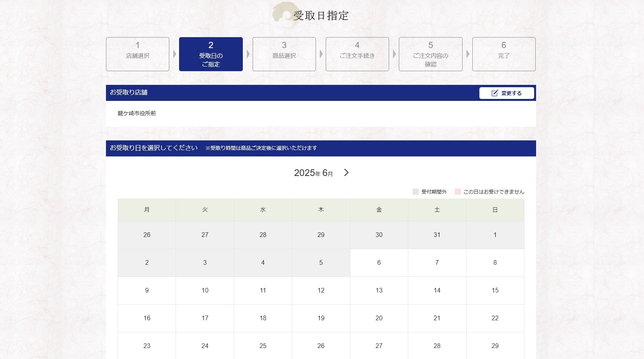644x359 pixels.
Task: Go to next month with the right chevron
Action: pos(346,172)
